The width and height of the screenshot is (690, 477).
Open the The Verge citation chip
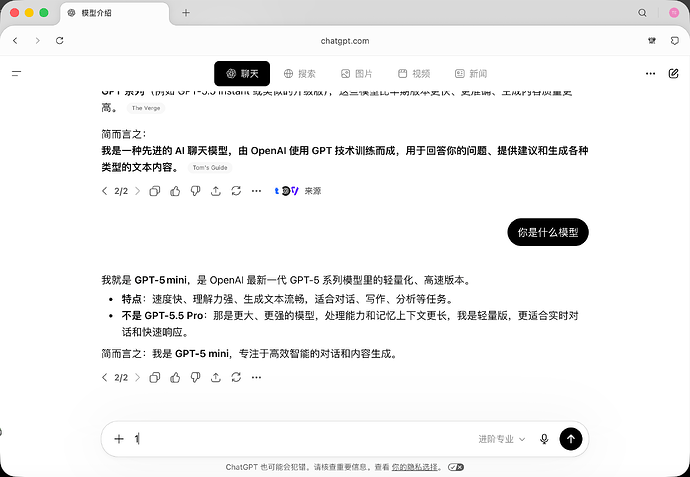[146, 108]
